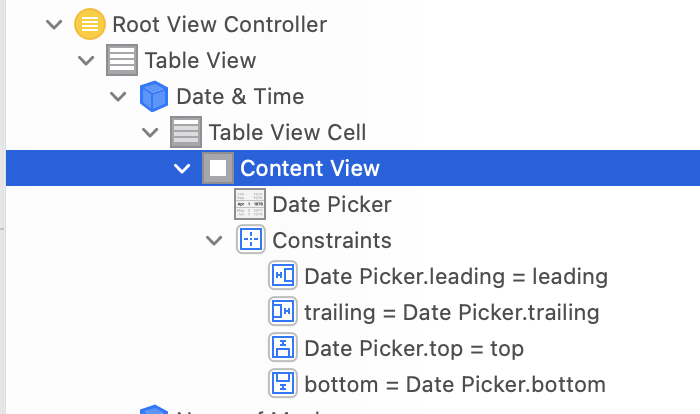The height and width of the screenshot is (414, 700).
Task: Click the top constraint icon
Action: (x=283, y=348)
